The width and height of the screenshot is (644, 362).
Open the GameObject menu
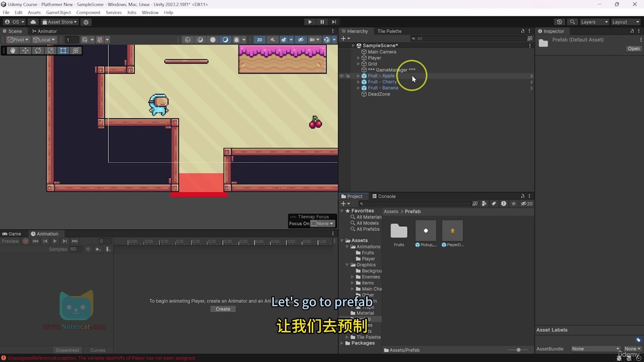pyautogui.click(x=58, y=12)
